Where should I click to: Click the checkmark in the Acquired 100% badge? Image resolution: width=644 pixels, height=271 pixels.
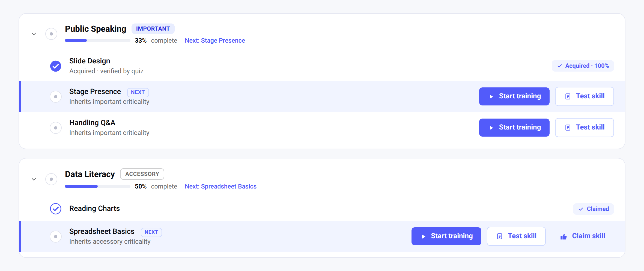click(x=560, y=66)
